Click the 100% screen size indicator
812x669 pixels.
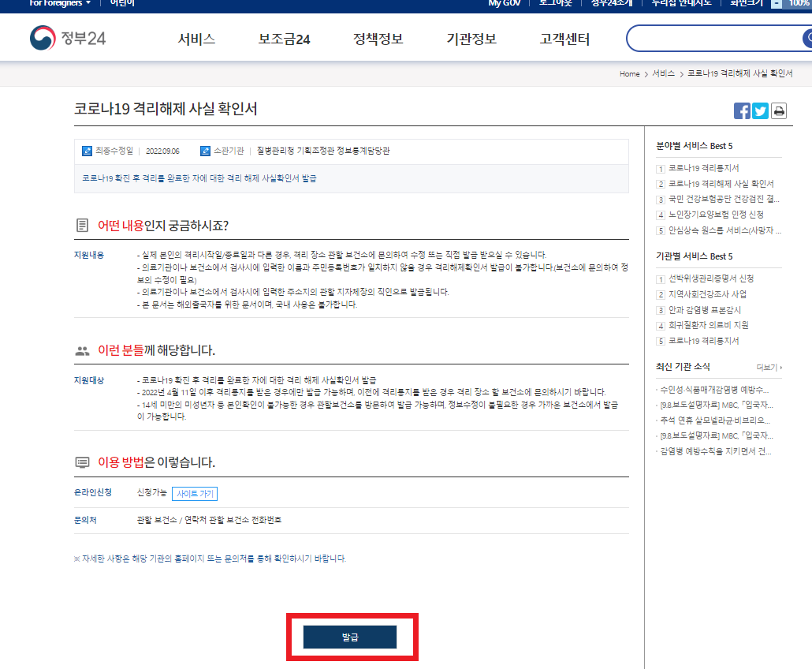800,4
